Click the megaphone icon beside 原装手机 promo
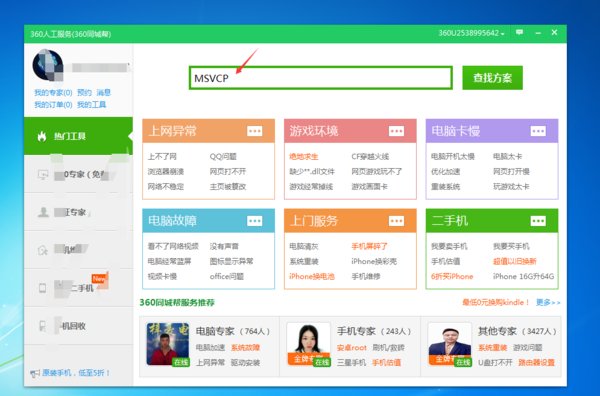The width and height of the screenshot is (600, 396). click(35, 373)
